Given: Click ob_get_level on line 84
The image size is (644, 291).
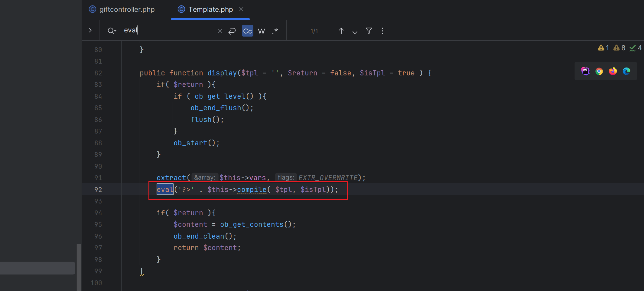Looking at the screenshot, I should [x=220, y=96].
